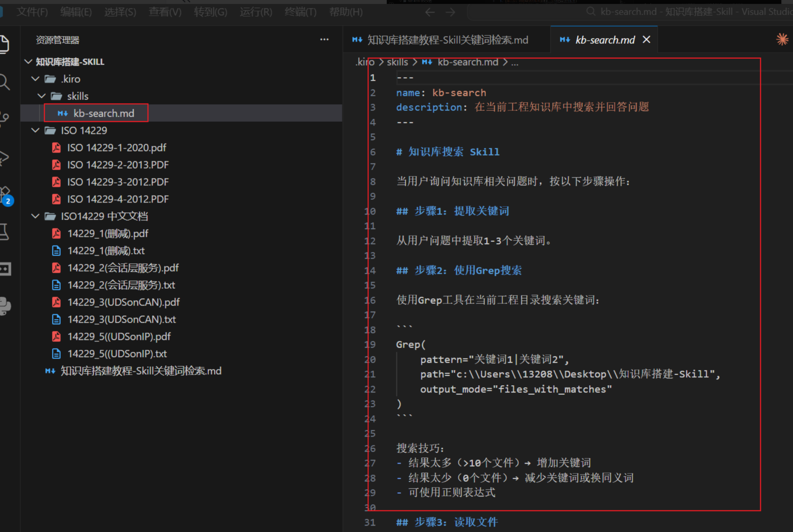Click heading ## 步骤3: 读取文件

[447, 522]
